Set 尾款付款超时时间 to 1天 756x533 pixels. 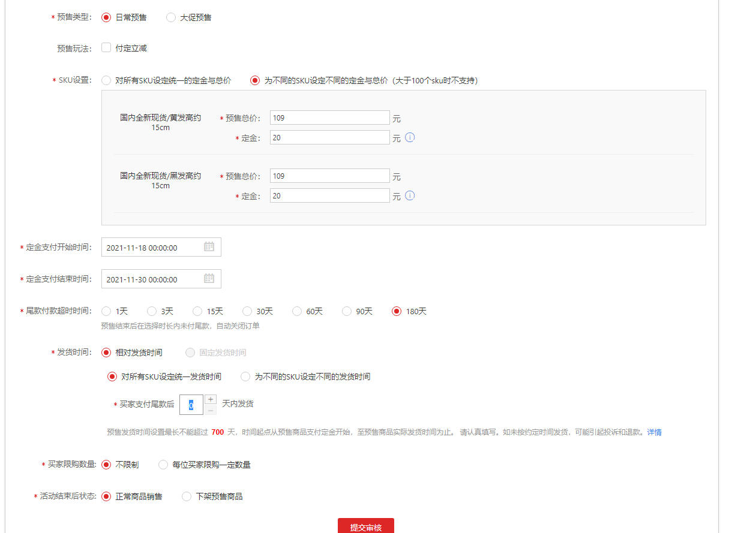click(106, 311)
